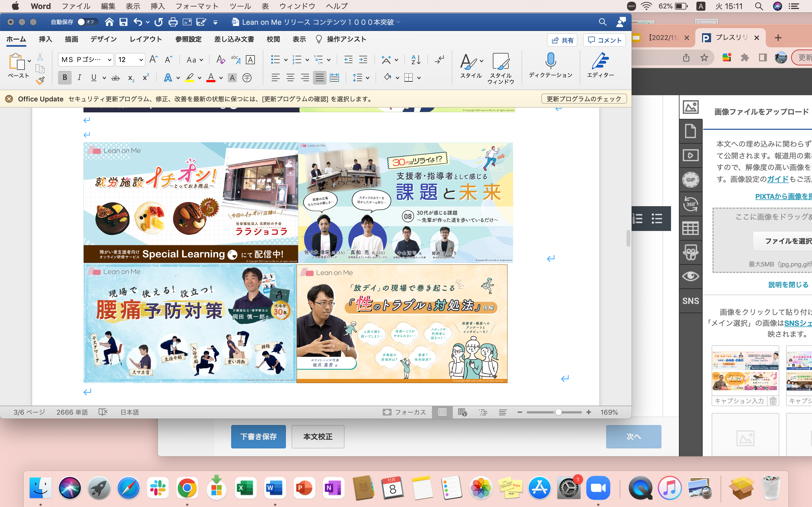Click the zoom slider handle

pos(558,412)
